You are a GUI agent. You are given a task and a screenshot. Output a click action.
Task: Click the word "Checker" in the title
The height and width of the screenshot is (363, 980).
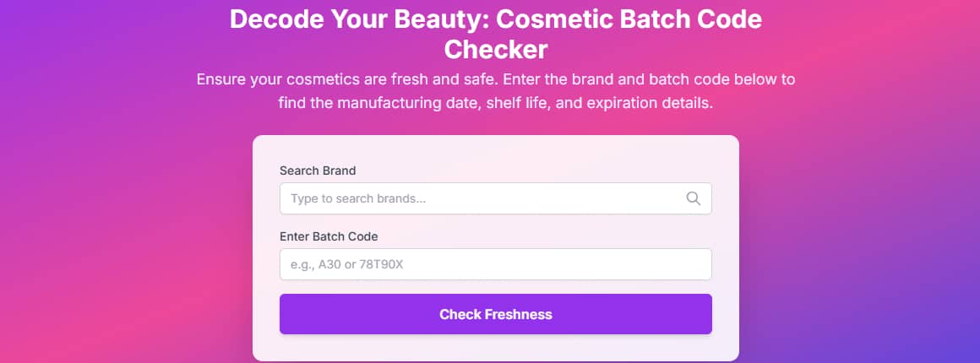tap(496, 49)
